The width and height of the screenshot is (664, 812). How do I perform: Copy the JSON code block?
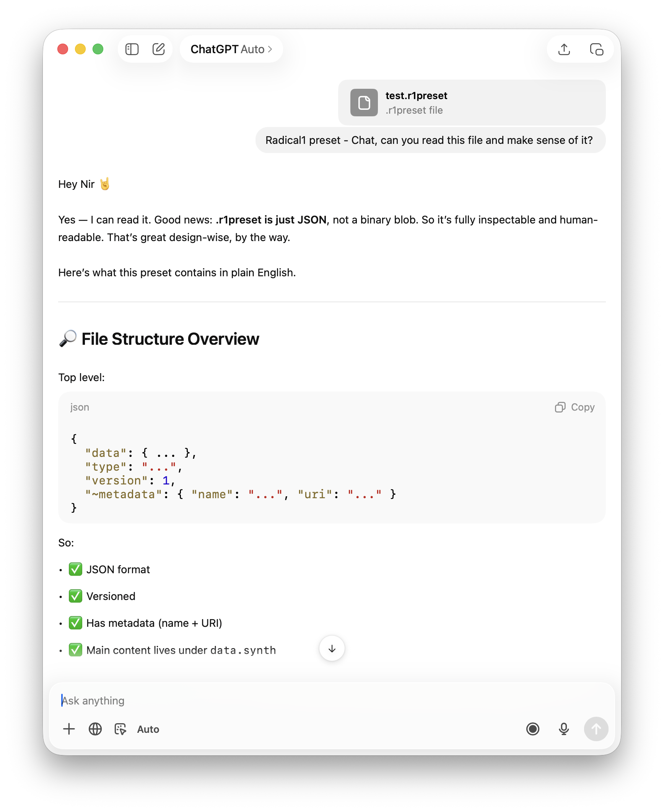[575, 407]
